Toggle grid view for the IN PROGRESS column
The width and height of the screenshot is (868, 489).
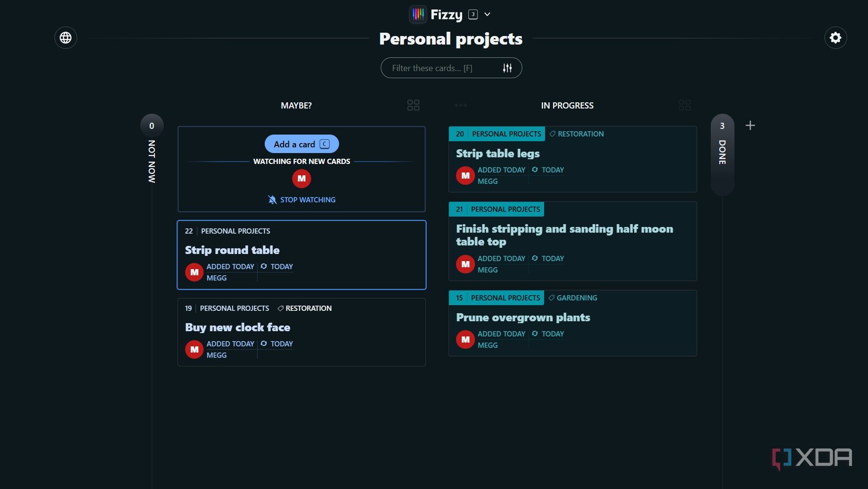pyautogui.click(x=685, y=105)
